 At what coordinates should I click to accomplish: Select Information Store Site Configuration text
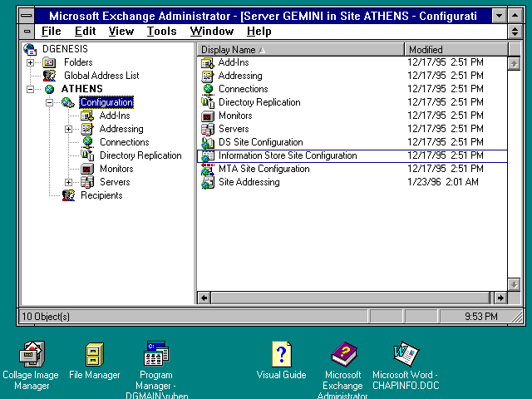pos(288,155)
